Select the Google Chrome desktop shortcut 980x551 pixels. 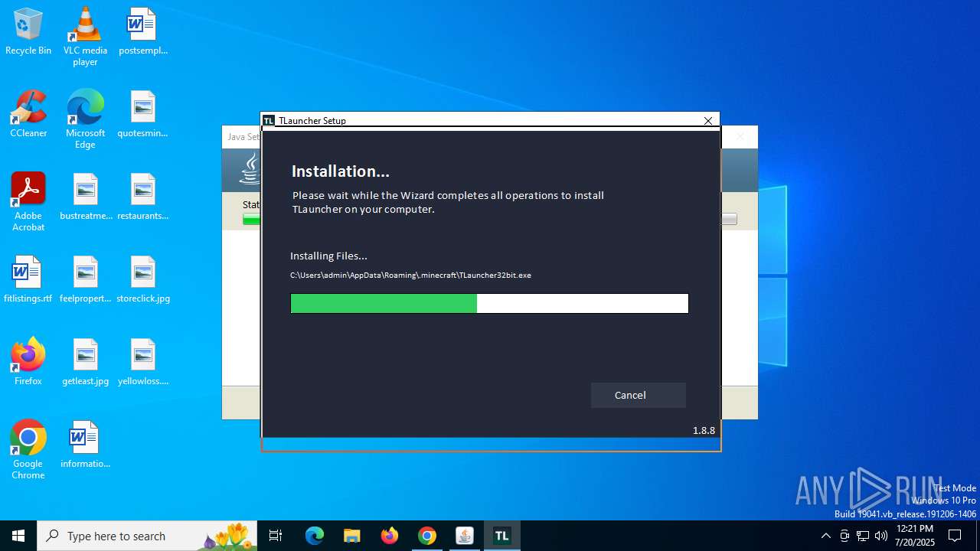[28, 450]
